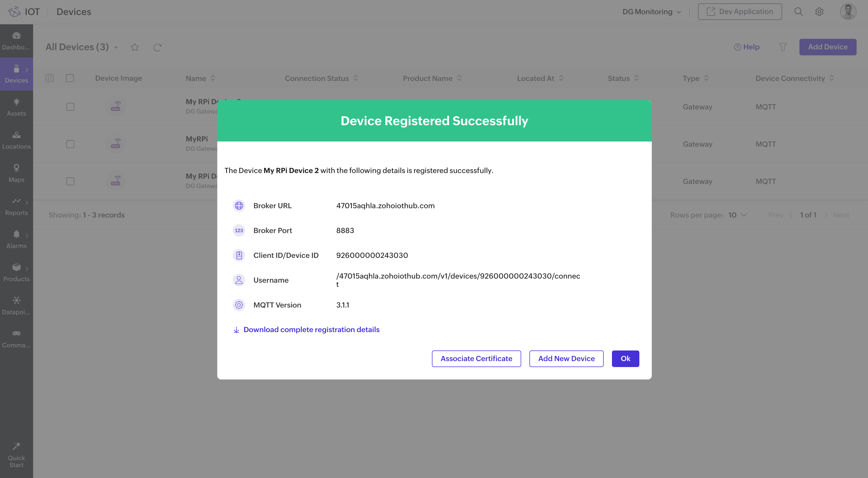Click the Associate Certificate button
Viewport: 868px width, 478px height.
coord(476,359)
